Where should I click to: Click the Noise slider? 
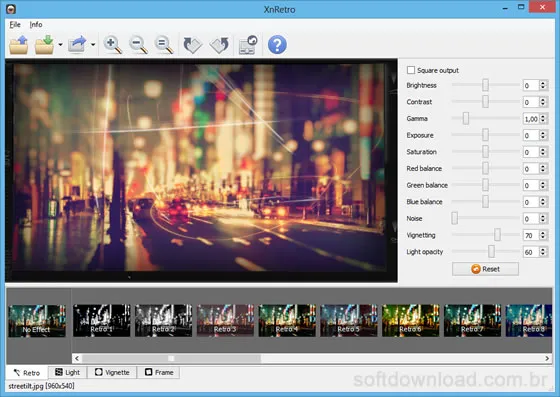click(485, 218)
